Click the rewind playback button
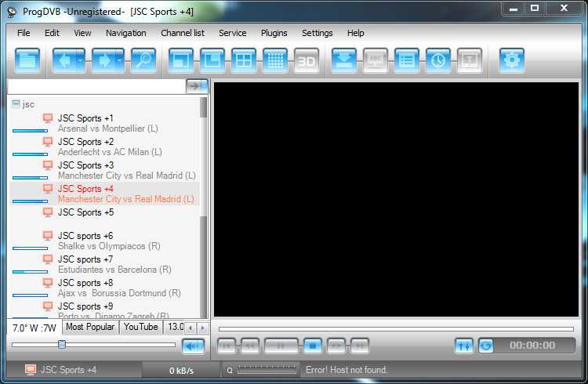Image resolution: width=588 pixels, height=384 pixels. [x=250, y=346]
